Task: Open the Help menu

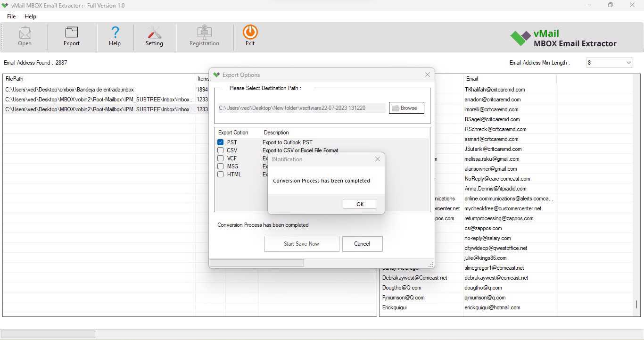Action: (x=30, y=17)
